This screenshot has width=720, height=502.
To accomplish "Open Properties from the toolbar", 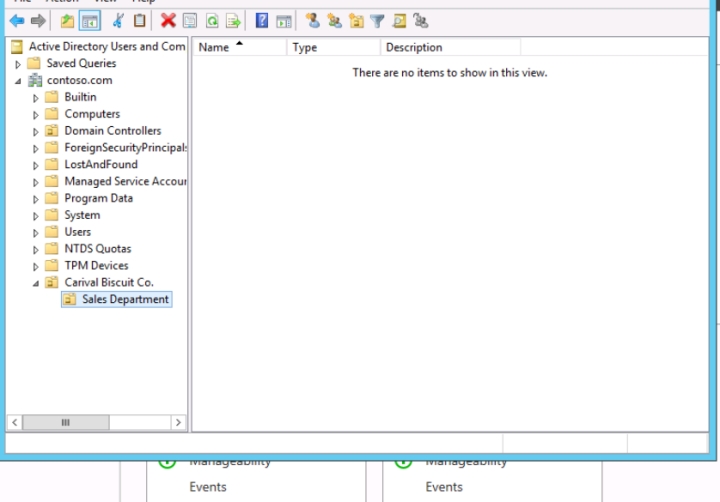I will coord(190,21).
